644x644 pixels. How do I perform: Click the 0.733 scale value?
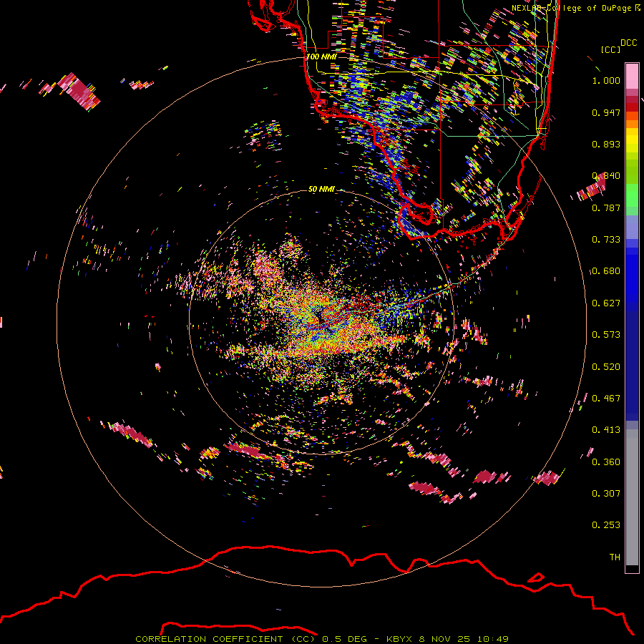click(606, 240)
